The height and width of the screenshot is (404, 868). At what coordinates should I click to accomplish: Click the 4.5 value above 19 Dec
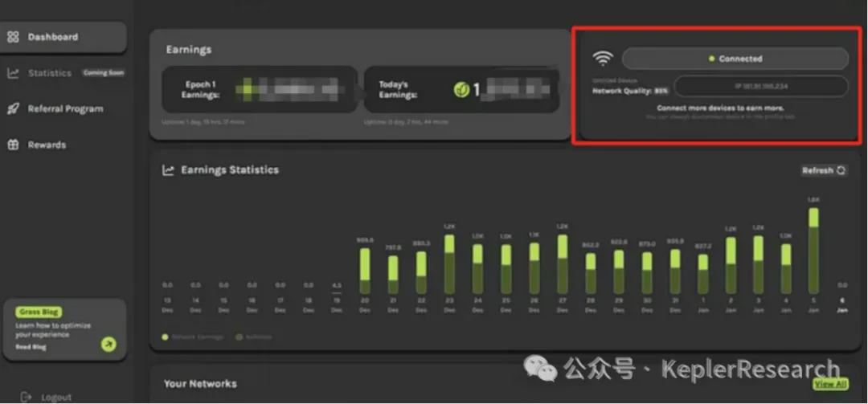337,286
